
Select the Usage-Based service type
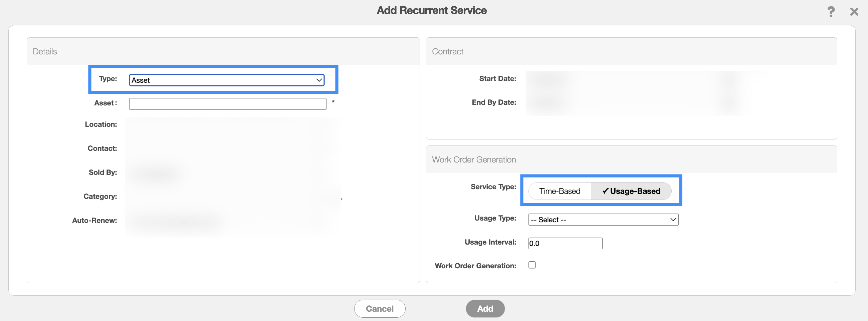(x=631, y=191)
